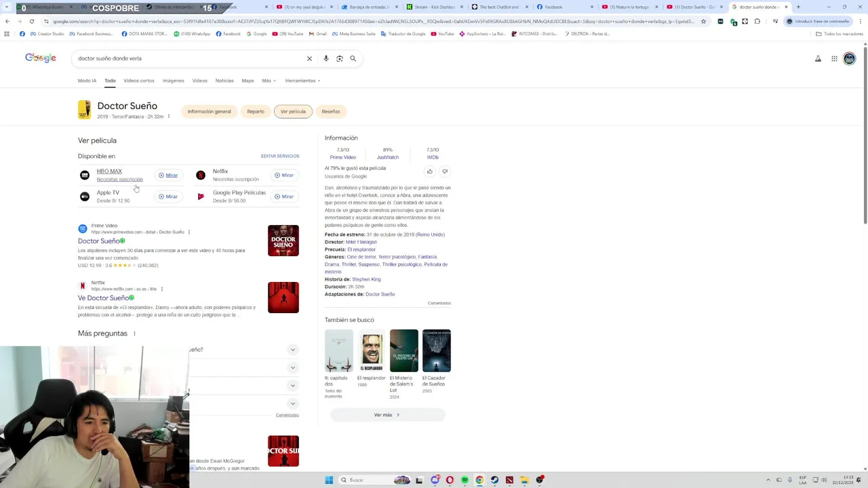Open the Mike Flanagan director link
This screenshot has width=868, height=488.
click(361, 242)
